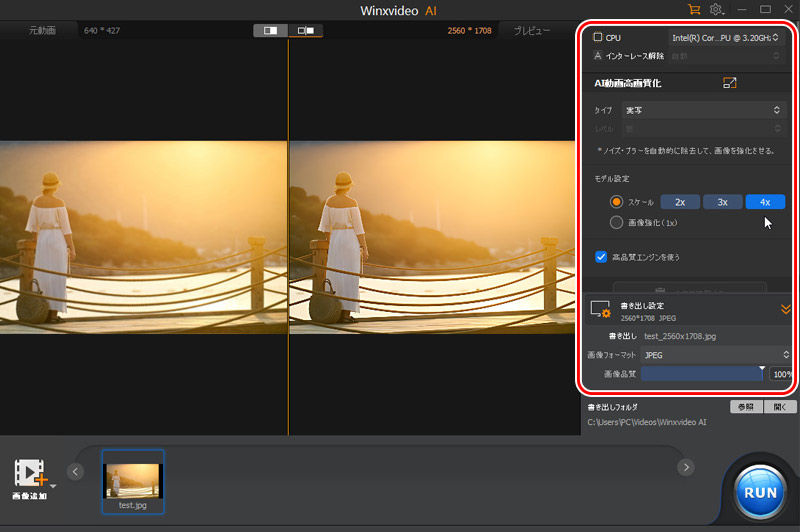Go to previous thumbnails with left arrow
This screenshot has width=800, height=532.
click(75, 471)
